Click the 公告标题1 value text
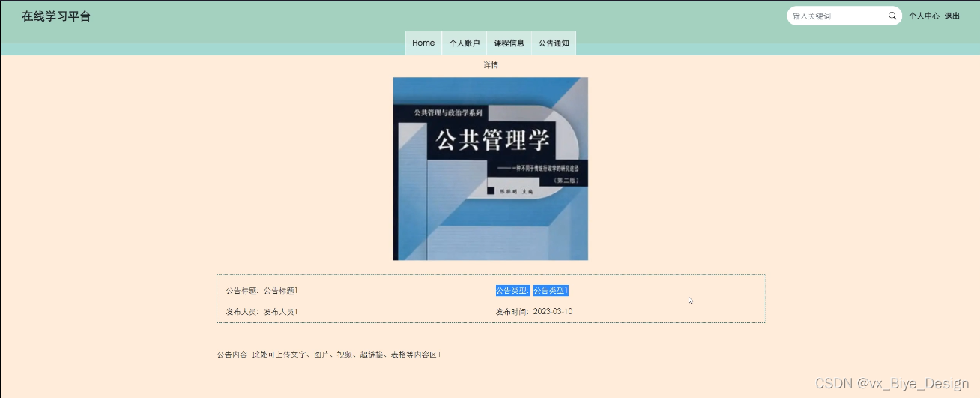The height and width of the screenshot is (398, 980). (x=281, y=290)
